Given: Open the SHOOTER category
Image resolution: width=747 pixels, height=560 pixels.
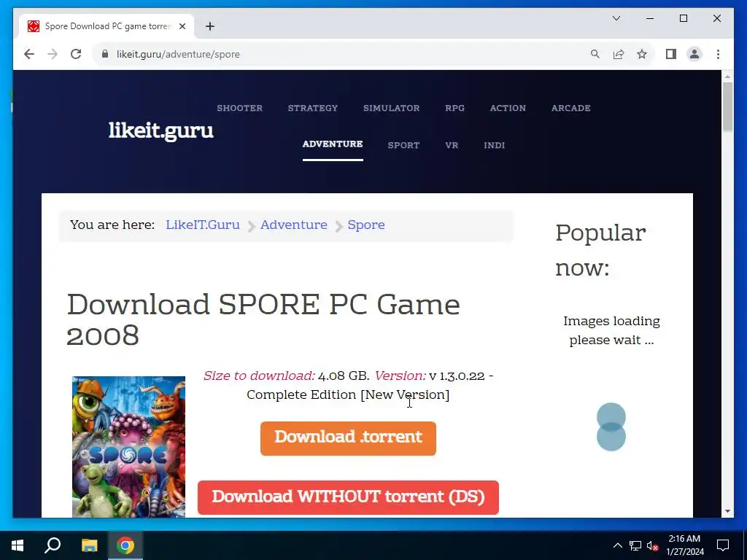Looking at the screenshot, I should pos(239,108).
